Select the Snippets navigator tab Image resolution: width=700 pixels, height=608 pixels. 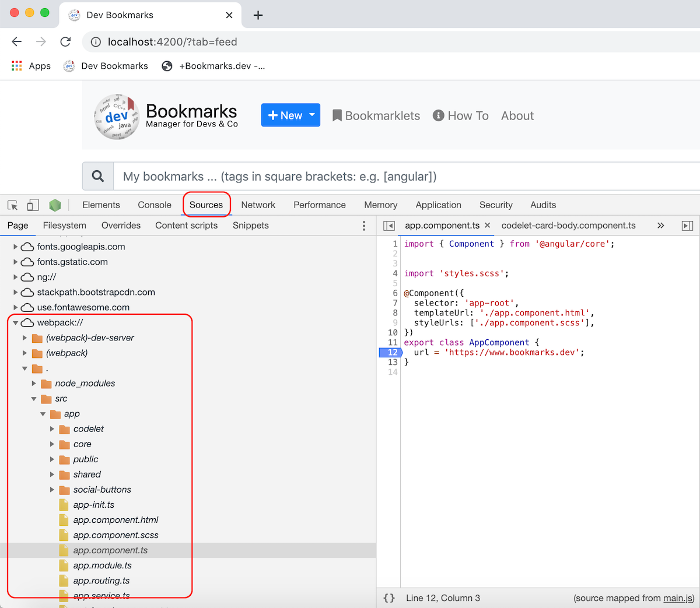tap(251, 226)
